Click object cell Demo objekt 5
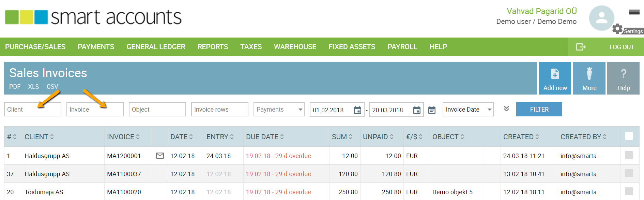The height and width of the screenshot is (200, 644). (x=453, y=192)
